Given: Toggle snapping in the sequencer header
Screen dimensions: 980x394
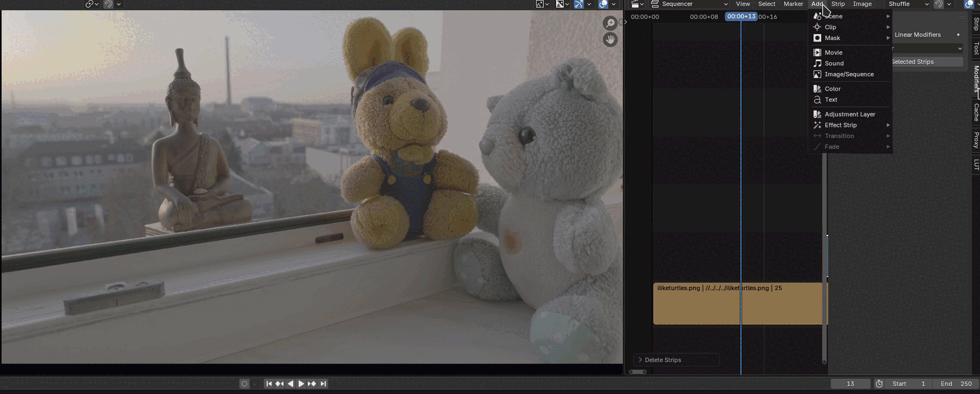Looking at the screenshot, I should coord(938,4).
